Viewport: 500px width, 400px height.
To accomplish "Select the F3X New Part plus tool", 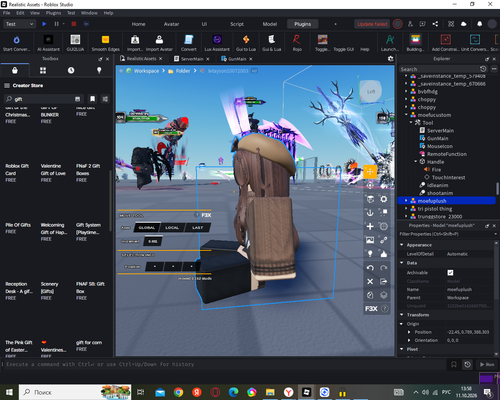I will tap(370, 226).
